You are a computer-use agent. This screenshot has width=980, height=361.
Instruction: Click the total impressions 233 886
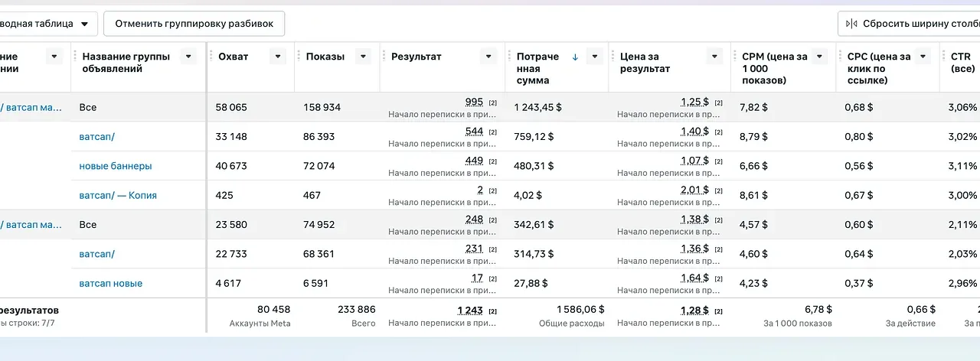click(x=357, y=310)
